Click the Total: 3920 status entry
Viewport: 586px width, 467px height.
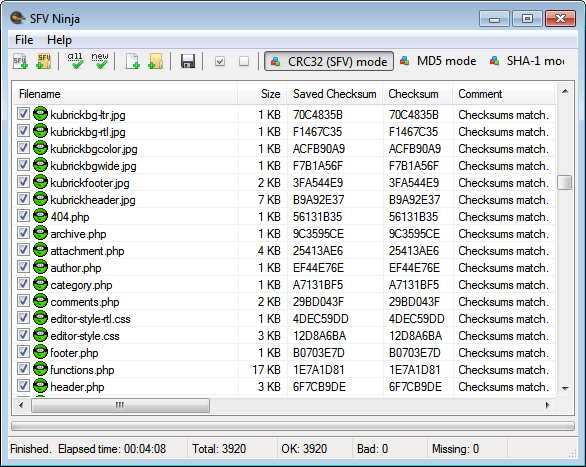click(x=219, y=449)
